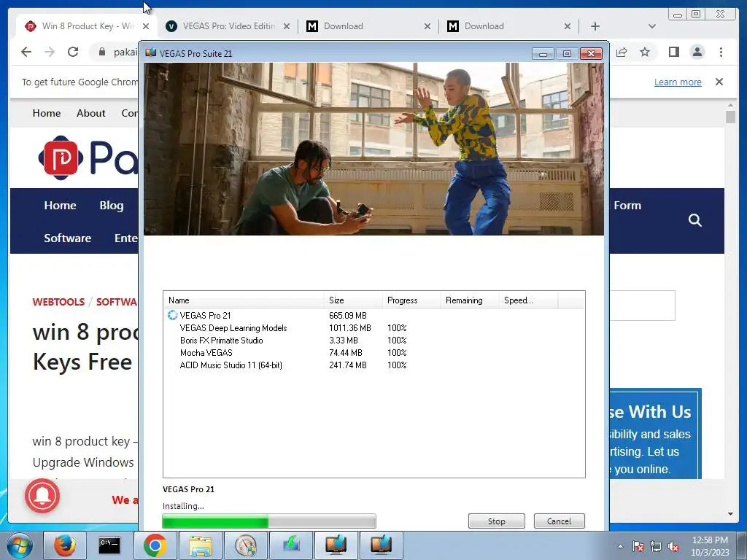This screenshot has width=747, height=560.
Task: Click the Size column header
Action: click(353, 300)
